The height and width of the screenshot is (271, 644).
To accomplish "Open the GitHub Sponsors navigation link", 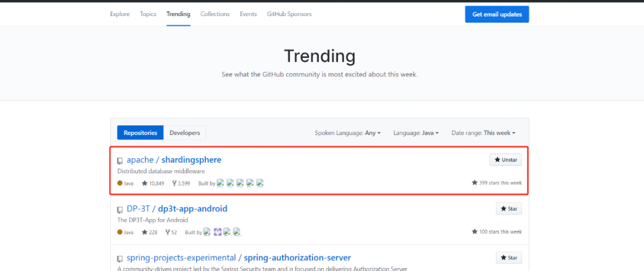I will [x=289, y=14].
